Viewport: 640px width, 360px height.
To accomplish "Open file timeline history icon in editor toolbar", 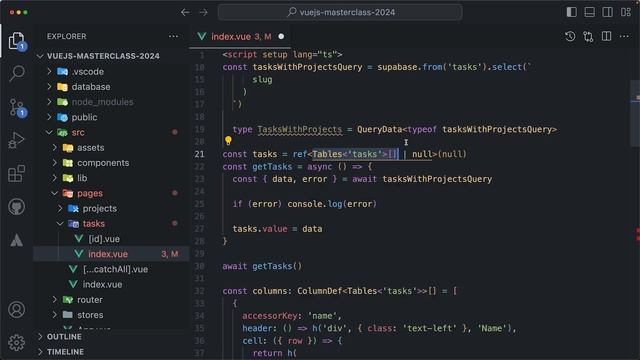I will coord(570,37).
